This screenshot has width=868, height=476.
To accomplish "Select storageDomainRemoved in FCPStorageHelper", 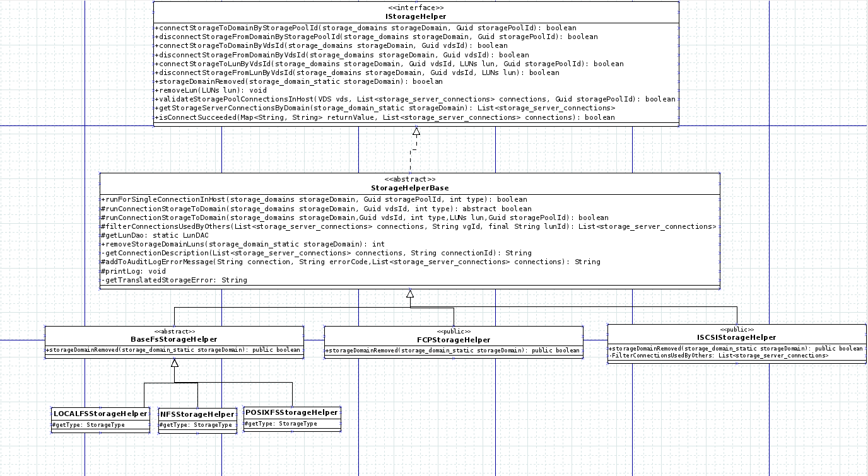I will coord(452,351).
